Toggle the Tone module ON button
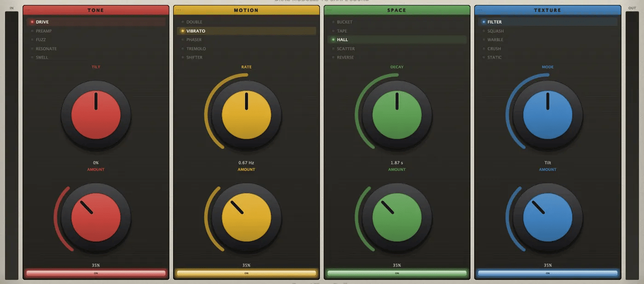Viewport: 644px width, 284px height. 96,273
